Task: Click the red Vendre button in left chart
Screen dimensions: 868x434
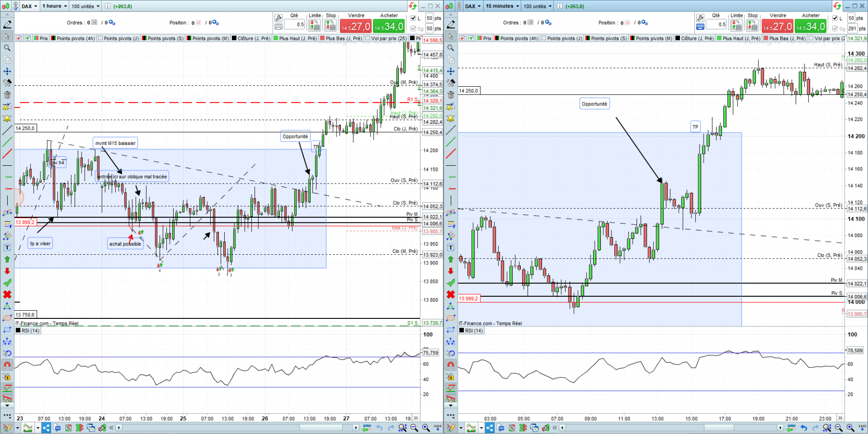Action: pos(356,26)
